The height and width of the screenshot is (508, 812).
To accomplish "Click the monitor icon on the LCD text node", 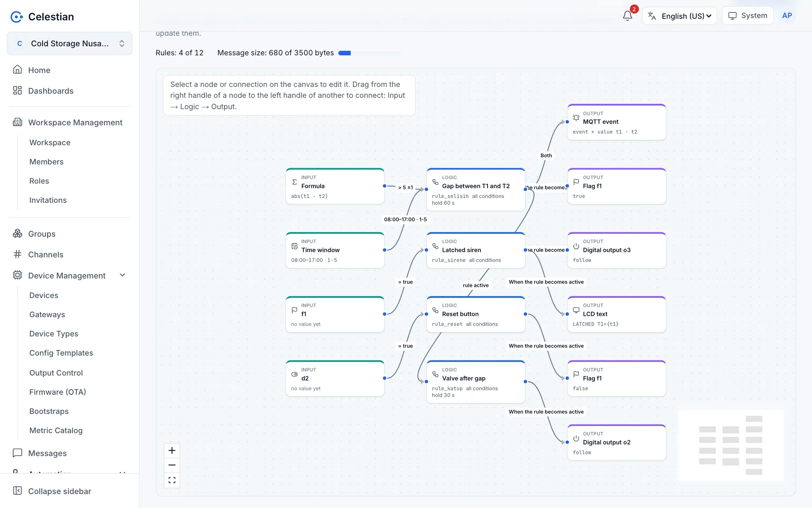I will coord(576,310).
